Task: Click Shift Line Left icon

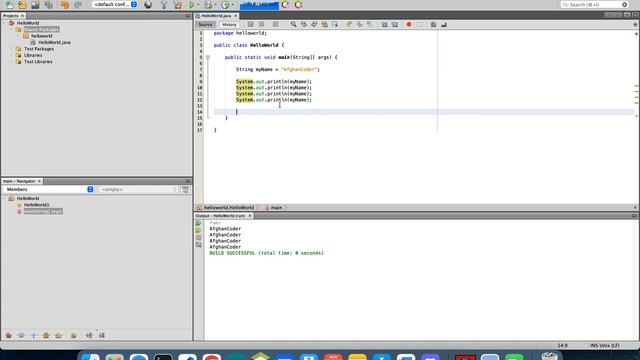Action: (384, 24)
